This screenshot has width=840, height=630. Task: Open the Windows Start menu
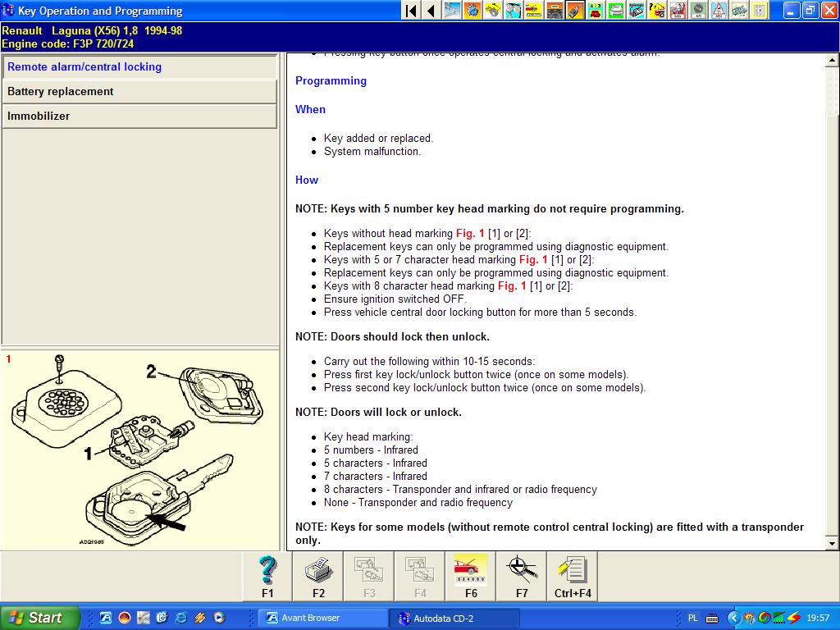[x=39, y=618]
